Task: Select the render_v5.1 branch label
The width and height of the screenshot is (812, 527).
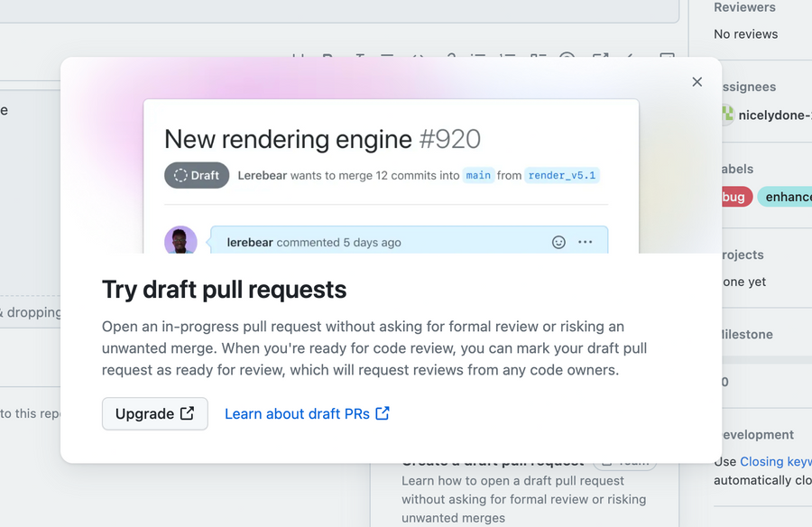Action: [562, 175]
